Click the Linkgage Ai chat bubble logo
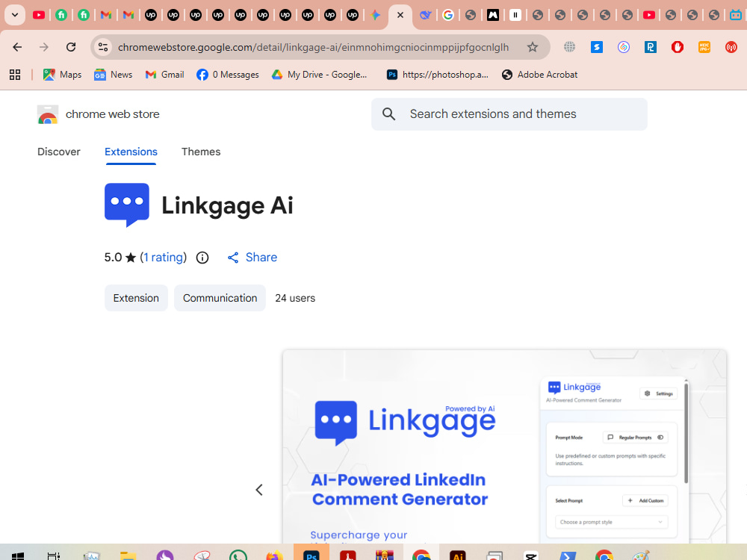 pos(127,205)
